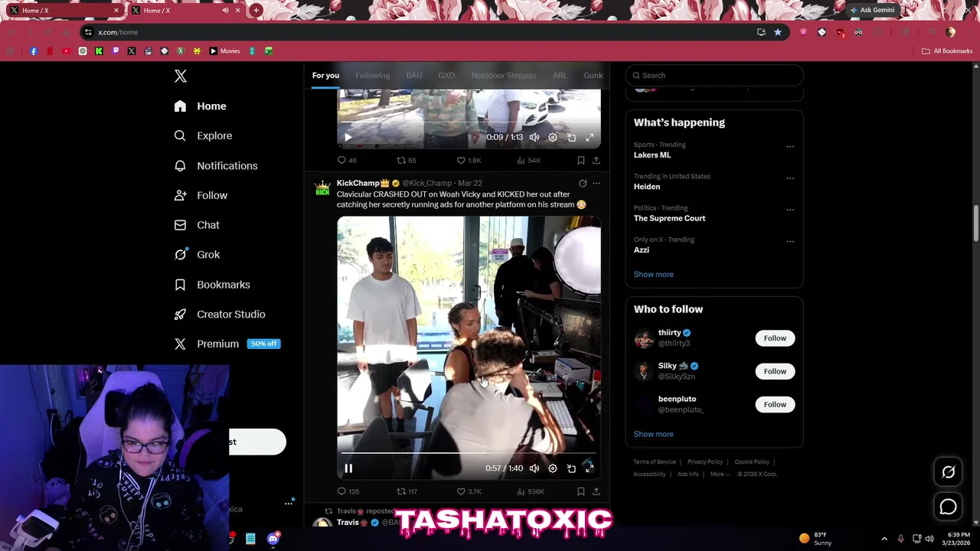Image resolution: width=980 pixels, height=551 pixels.
Task: Switch to the BAU list tab
Action: tap(414, 75)
